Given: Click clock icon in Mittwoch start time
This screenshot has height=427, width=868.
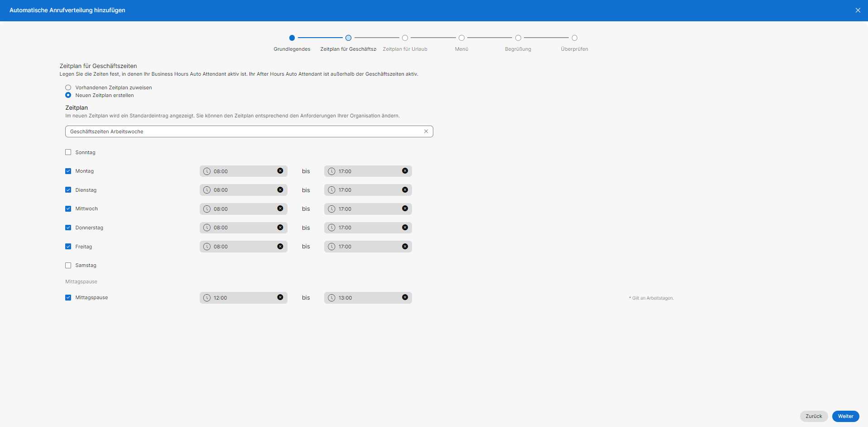Looking at the screenshot, I should click(207, 209).
